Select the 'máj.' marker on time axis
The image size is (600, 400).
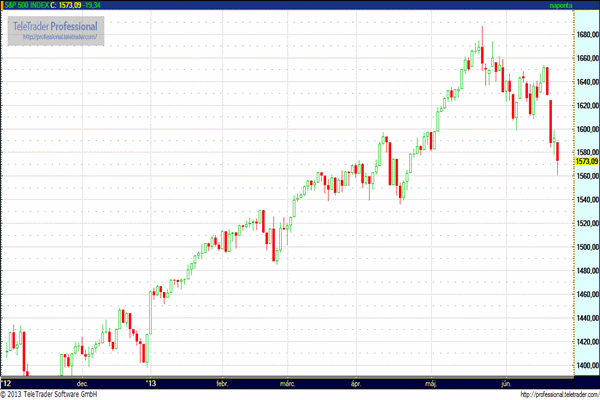(x=431, y=382)
